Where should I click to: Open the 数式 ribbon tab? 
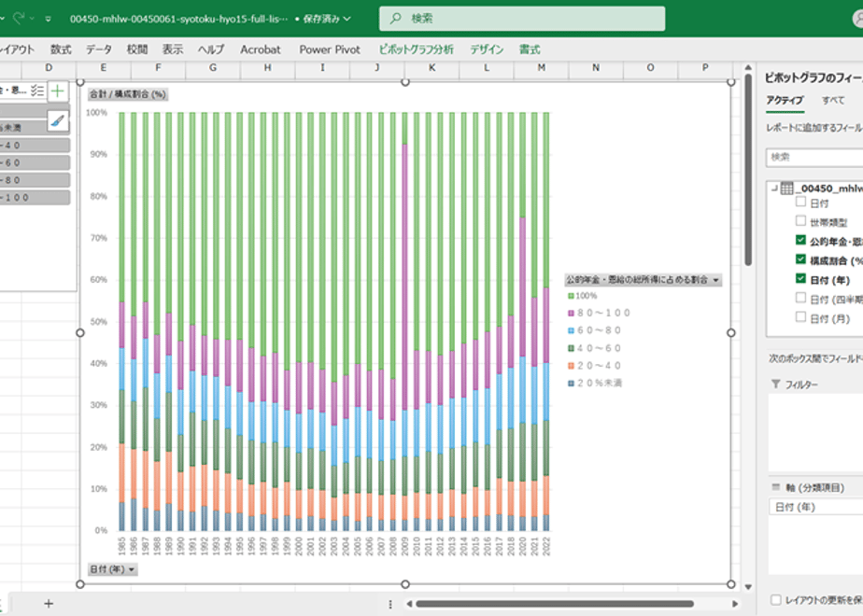coord(61,49)
